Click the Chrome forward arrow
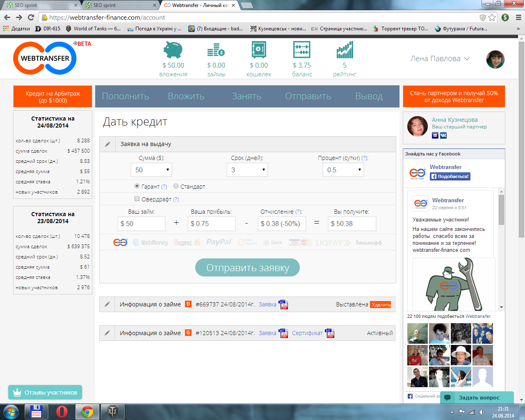Screen dimensions: 525x420 (19, 17)
